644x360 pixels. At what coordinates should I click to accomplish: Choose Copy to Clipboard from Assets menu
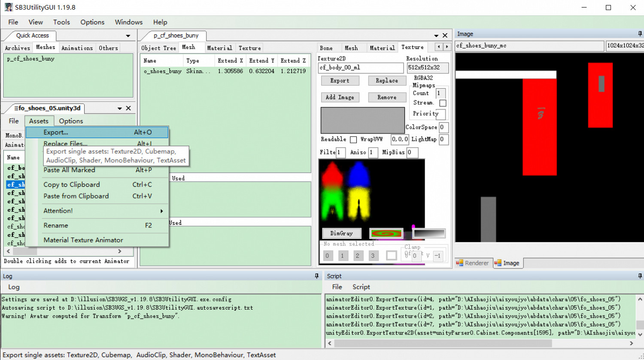pos(72,185)
